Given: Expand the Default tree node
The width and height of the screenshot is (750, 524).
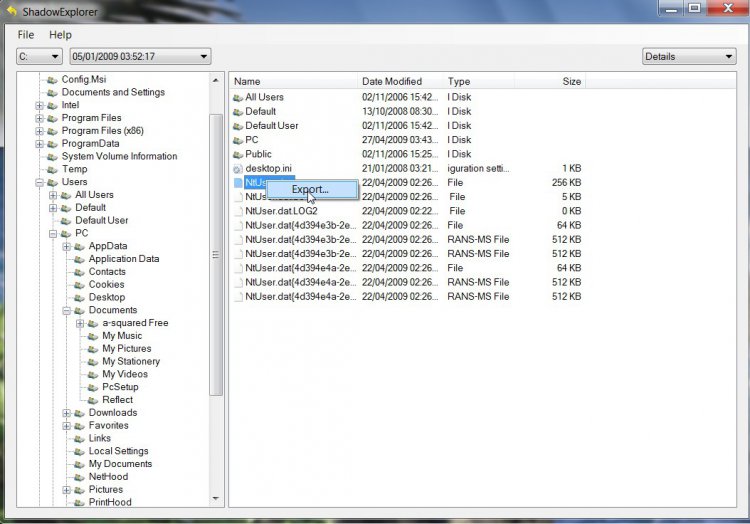Looking at the screenshot, I should pyautogui.click(x=53, y=208).
